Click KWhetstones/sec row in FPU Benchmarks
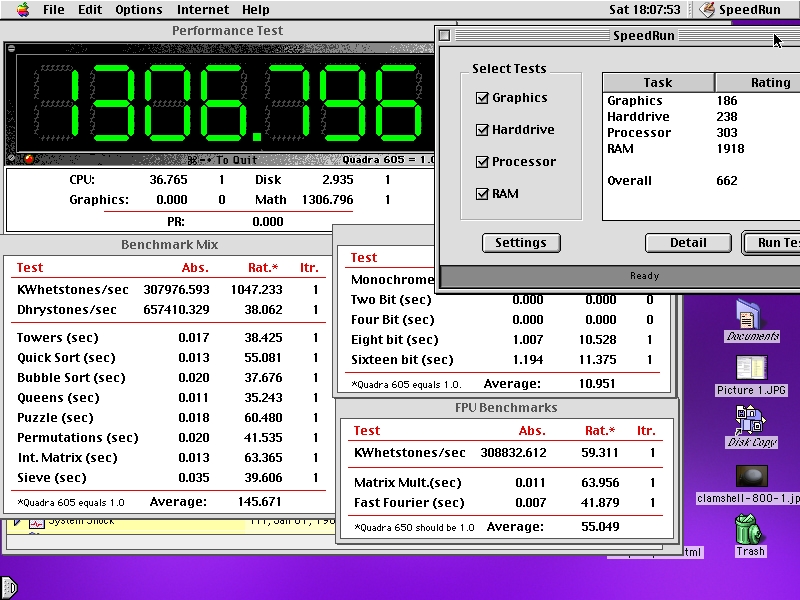This screenshot has height=600, width=800. click(x=505, y=453)
